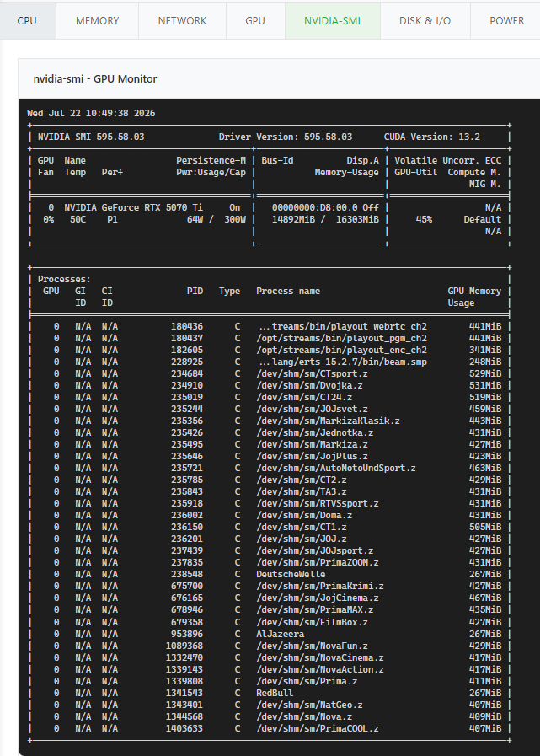The width and height of the screenshot is (540, 756).
Task: Click process '/dev/shm/sm/JOJsport.z'
Action: [315, 550]
